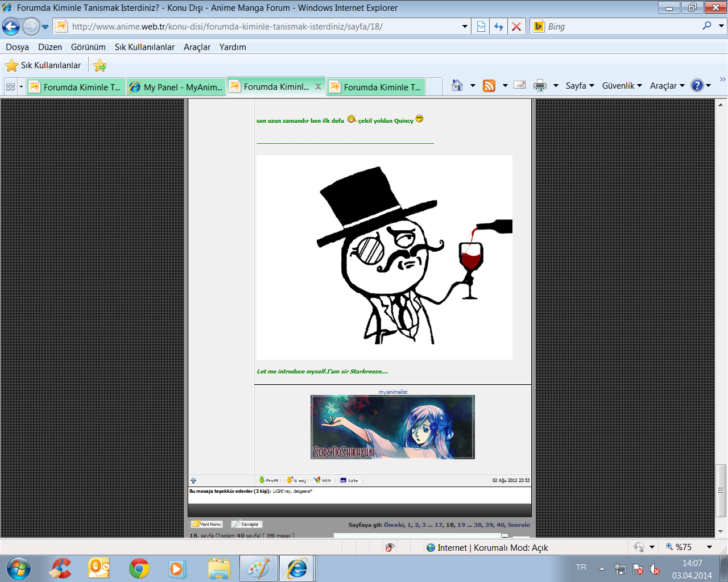Show more command bar items chevron
728x582 pixels.
click(722, 79)
